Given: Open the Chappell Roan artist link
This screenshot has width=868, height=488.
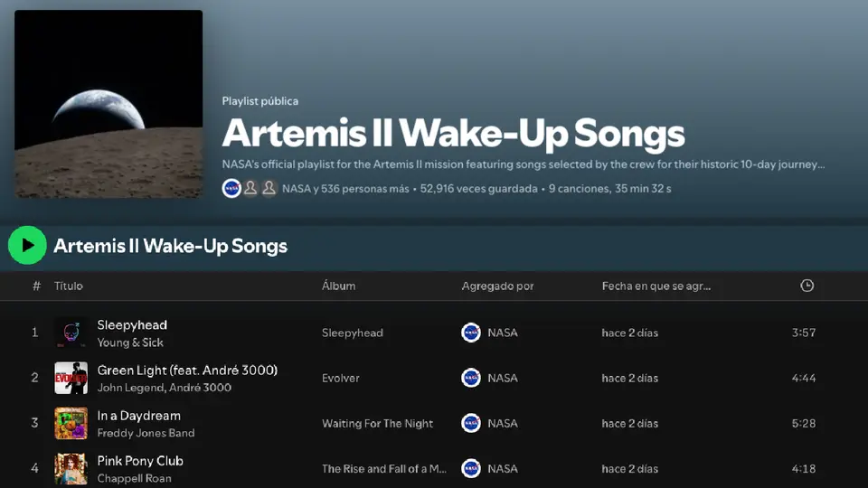Looking at the screenshot, I should (135, 479).
